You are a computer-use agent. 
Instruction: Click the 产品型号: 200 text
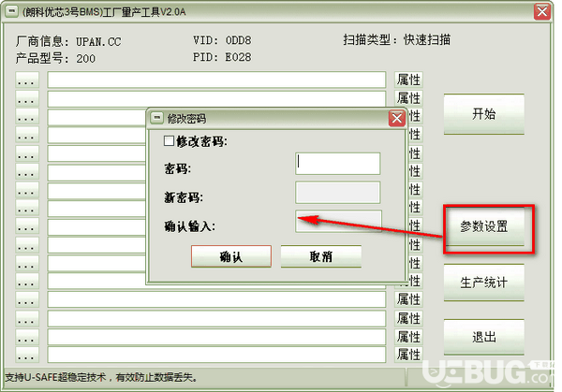[x=55, y=58]
